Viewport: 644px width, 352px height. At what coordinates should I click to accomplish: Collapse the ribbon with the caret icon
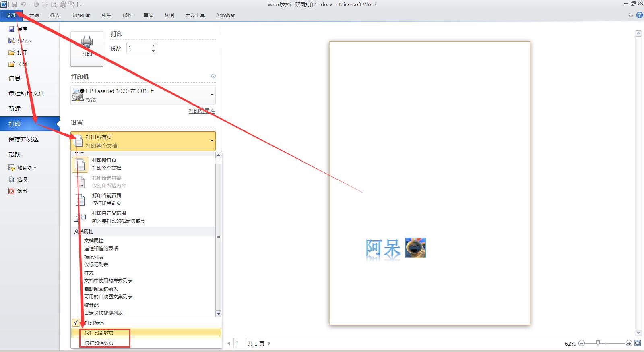coord(631,15)
